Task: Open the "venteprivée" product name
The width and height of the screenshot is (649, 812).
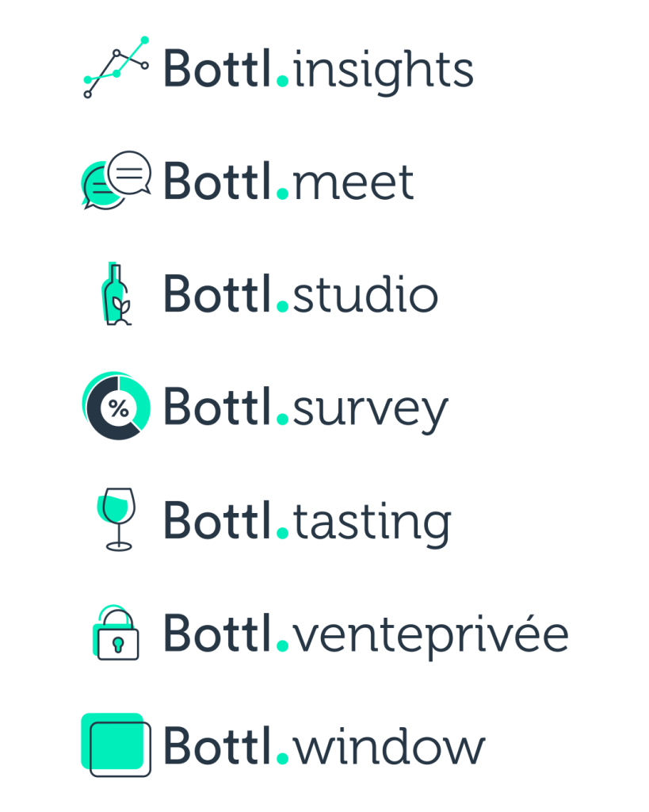Action: 430,636
